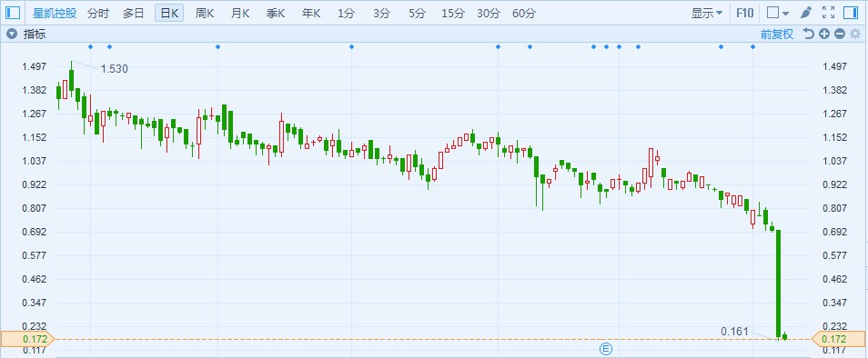Viewport: 868px width, 358px height.
Task: Reset the chart with the undo arrow icon
Action: pos(809,35)
